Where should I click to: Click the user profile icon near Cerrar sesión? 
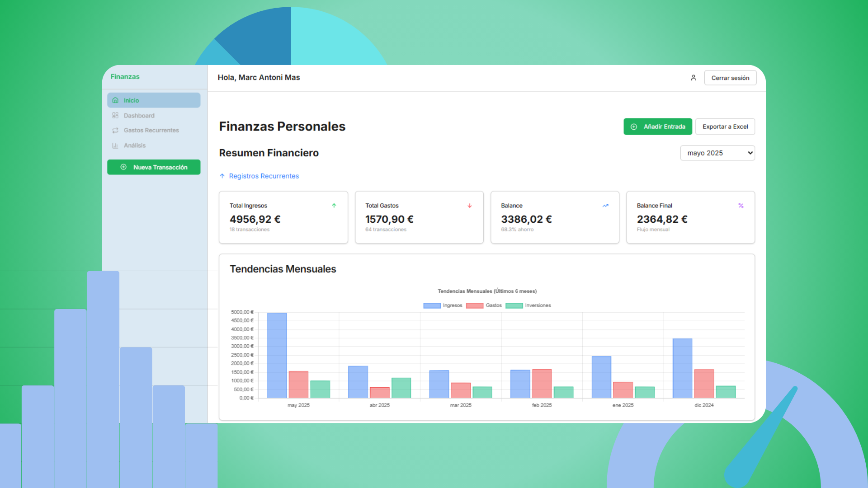pos(693,77)
